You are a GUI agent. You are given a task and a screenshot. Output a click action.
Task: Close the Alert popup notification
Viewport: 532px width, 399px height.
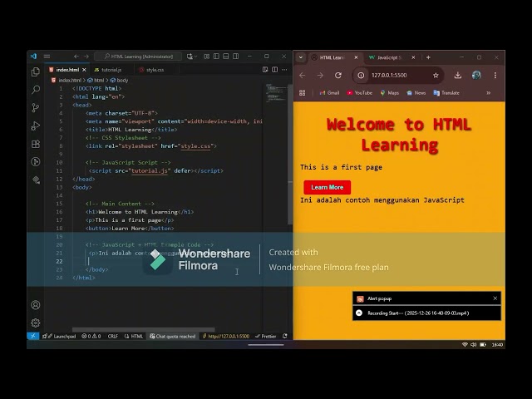tap(495, 298)
